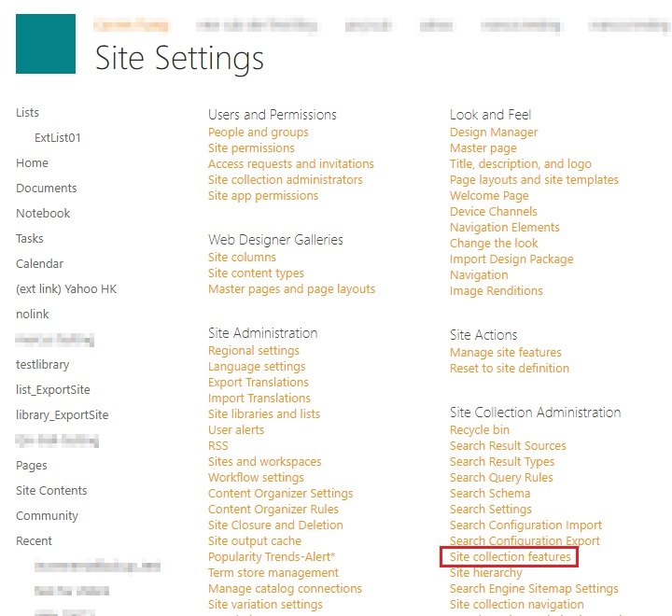Click Change the look link
The image size is (672, 616).
click(494, 244)
